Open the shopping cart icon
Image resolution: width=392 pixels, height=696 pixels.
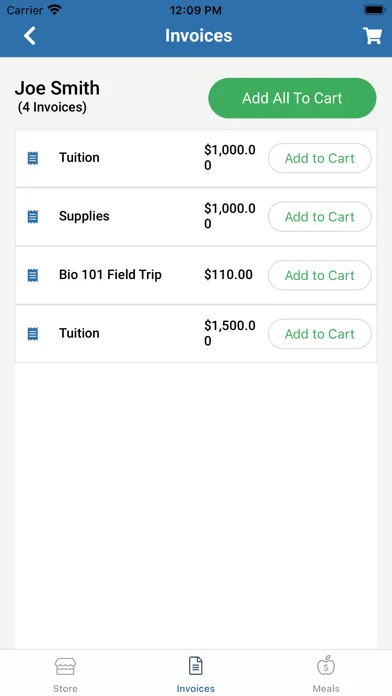click(x=372, y=36)
